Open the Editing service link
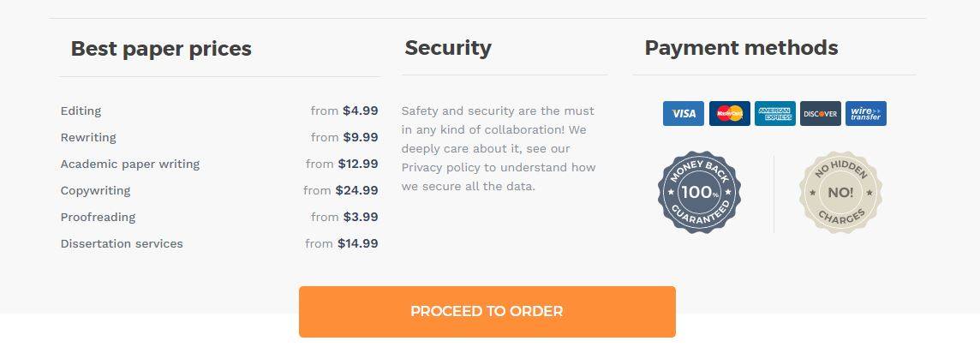Screen dimensions: 980x347 click(81, 111)
